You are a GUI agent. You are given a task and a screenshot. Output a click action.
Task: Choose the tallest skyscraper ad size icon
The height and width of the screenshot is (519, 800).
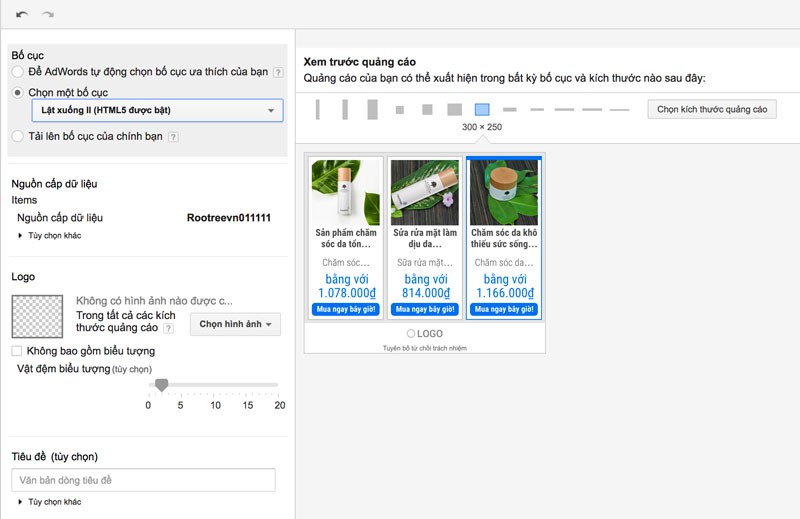tap(372, 109)
